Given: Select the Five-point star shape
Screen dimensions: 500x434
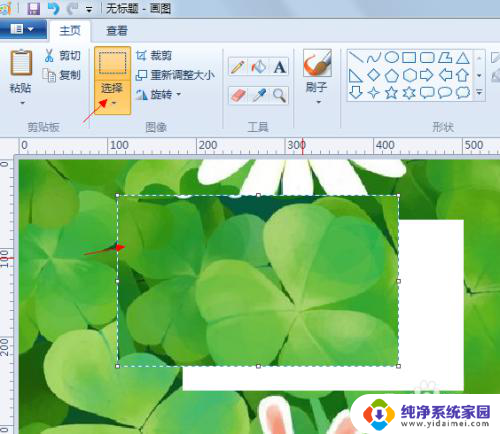Looking at the screenshot, I should [392, 92].
